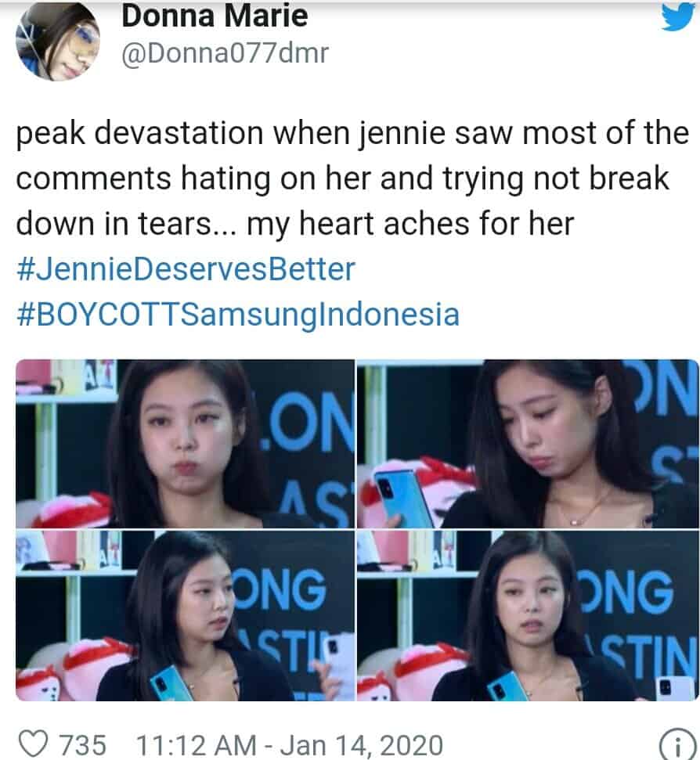Open the 11:12 AM timestamp
The height and width of the screenshot is (760, 700).
[196, 745]
